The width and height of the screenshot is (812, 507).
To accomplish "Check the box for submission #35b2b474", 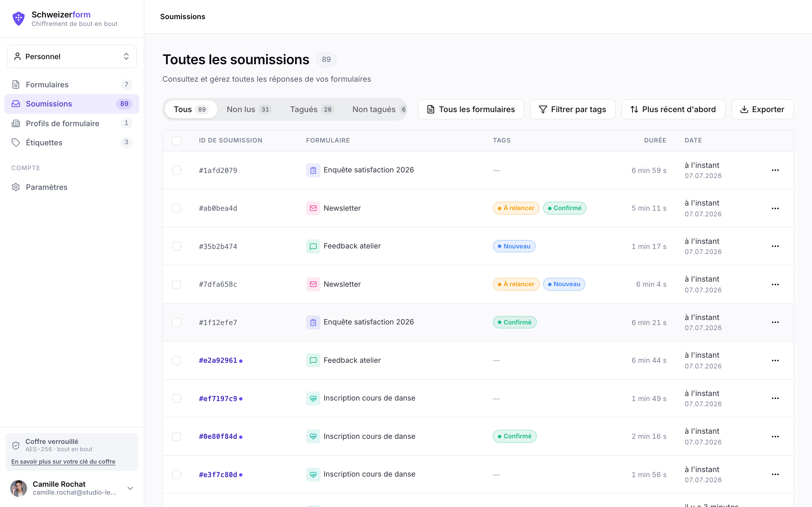I will coord(176,246).
